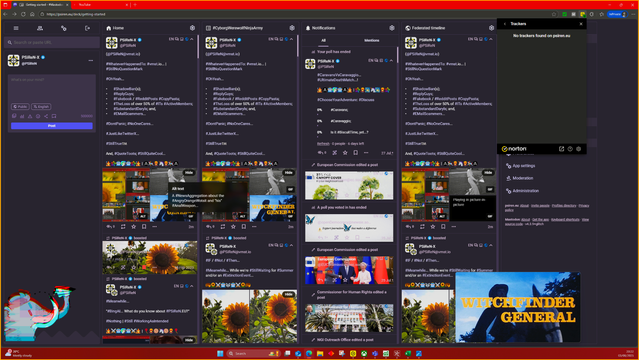Click the taskbar Search box

[x=254, y=353]
